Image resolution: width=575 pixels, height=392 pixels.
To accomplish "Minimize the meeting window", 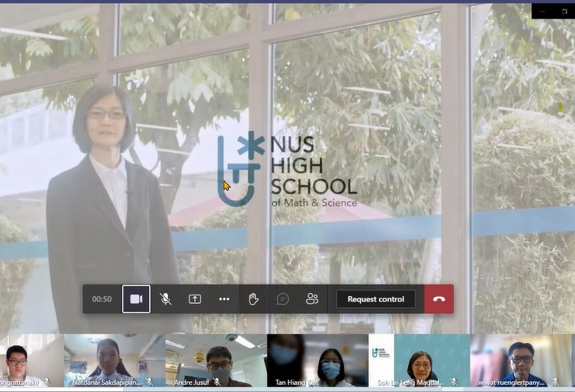I will pos(542,12).
